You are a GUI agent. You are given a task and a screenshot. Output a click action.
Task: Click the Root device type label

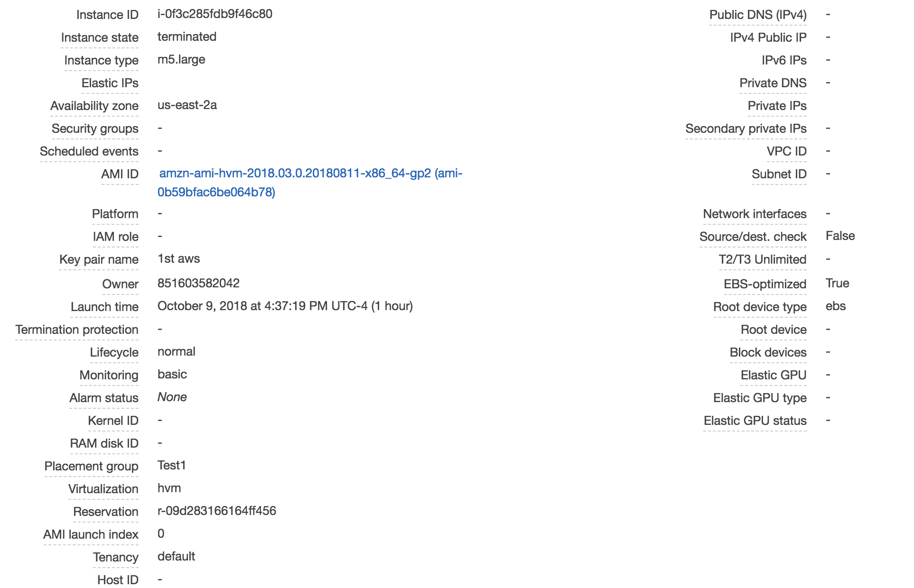(x=760, y=307)
